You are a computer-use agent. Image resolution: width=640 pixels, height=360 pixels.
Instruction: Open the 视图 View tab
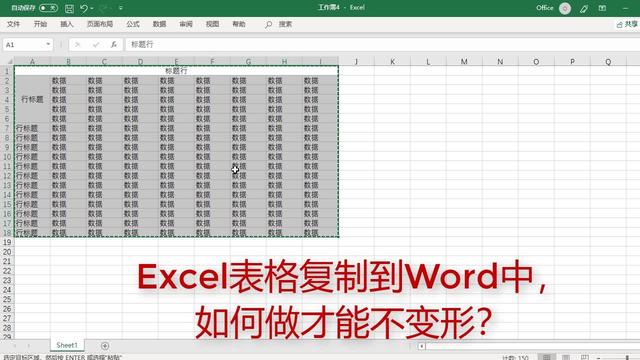pyautogui.click(x=212, y=24)
